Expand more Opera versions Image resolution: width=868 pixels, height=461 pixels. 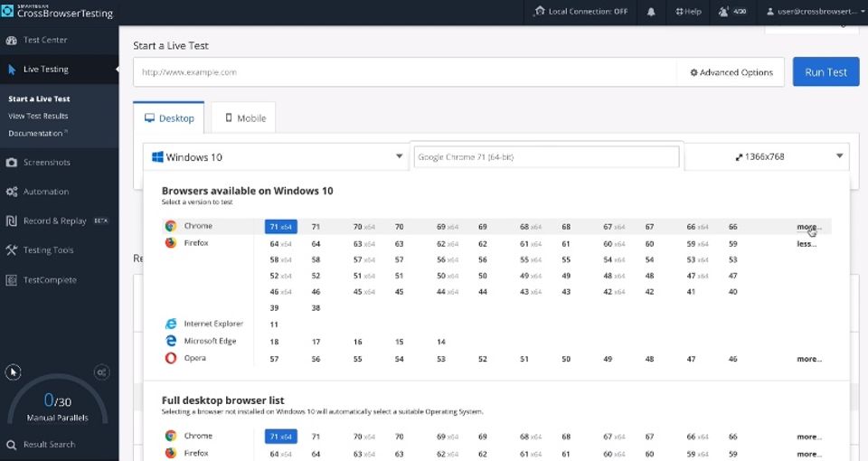[x=808, y=359]
